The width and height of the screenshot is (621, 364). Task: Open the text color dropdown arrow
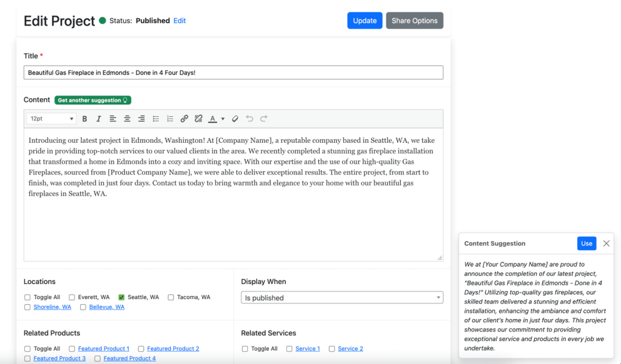[223, 119]
